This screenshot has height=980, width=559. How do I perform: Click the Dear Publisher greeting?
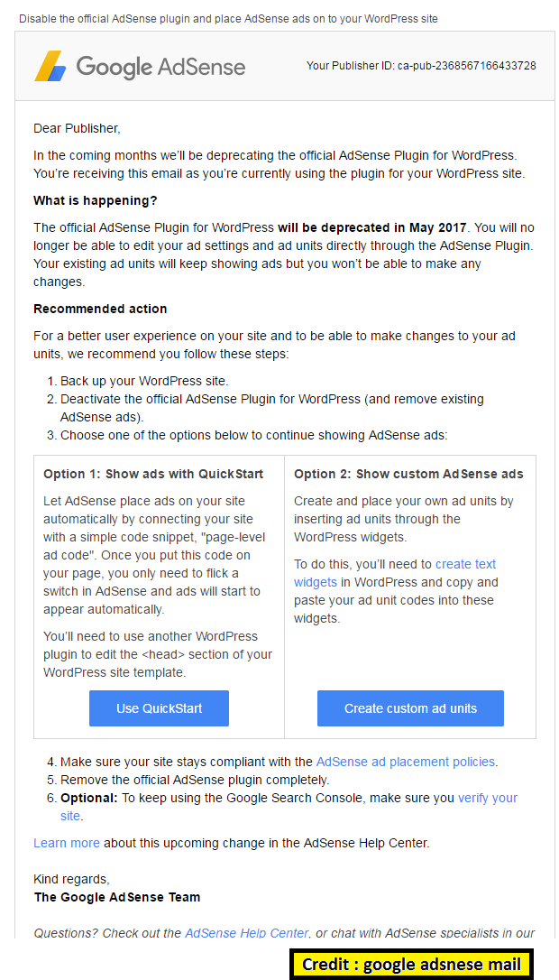(77, 128)
